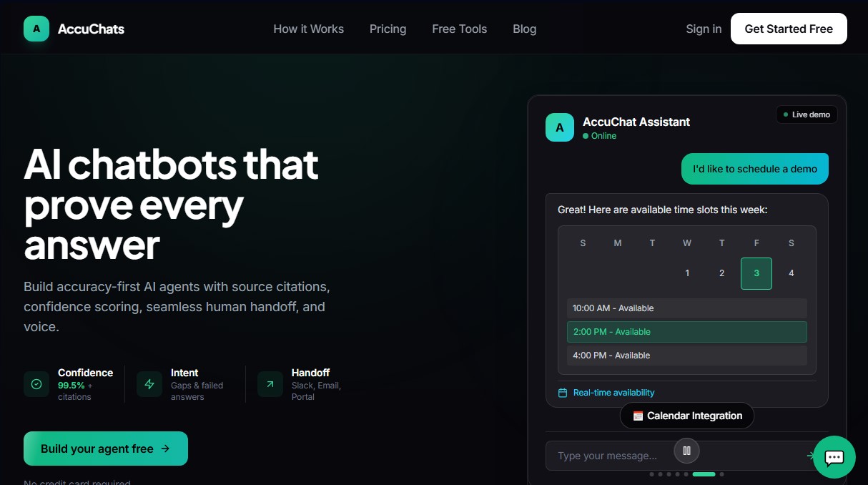
Task: Click Great! Here are available time slots text
Action: click(x=663, y=210)
